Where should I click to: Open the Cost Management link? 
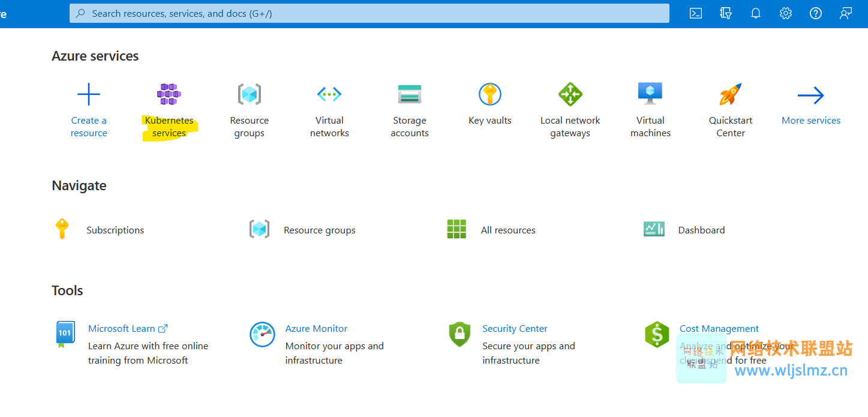click(x=719, y=329)
